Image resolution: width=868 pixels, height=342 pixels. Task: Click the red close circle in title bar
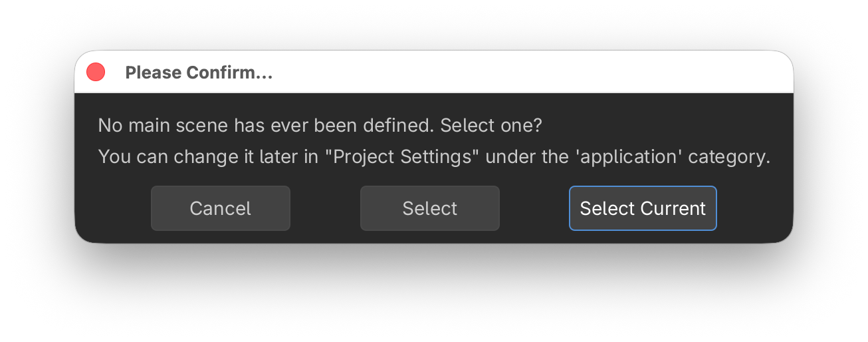coord(96,72)
